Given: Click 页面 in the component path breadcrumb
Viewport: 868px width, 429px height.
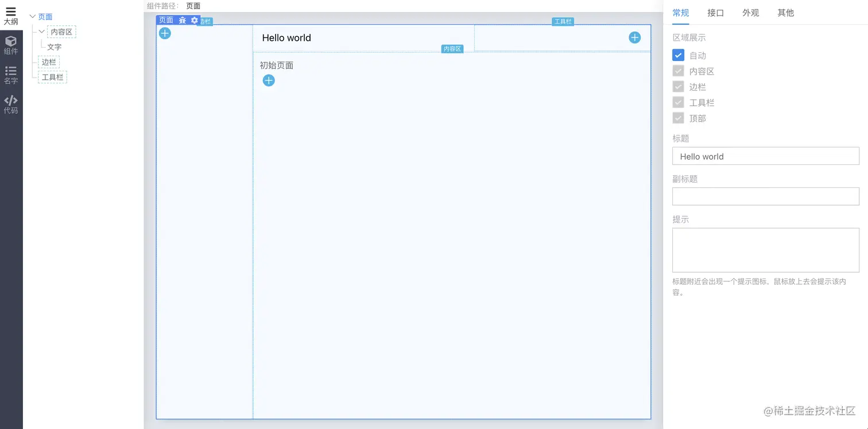Looking at the screenshot, I should pyautogui.click(x=193, y=6).
